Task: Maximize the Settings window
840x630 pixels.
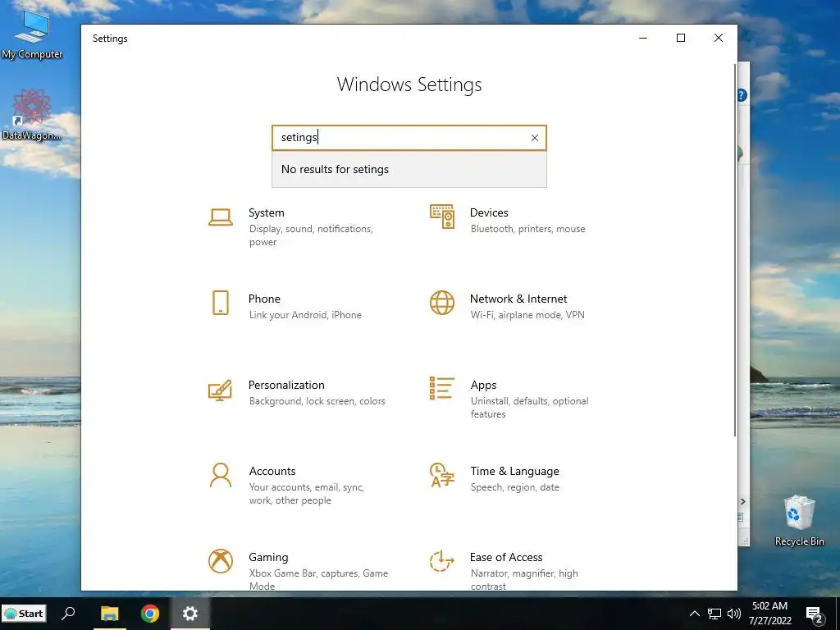Action: tap(681, 38)
